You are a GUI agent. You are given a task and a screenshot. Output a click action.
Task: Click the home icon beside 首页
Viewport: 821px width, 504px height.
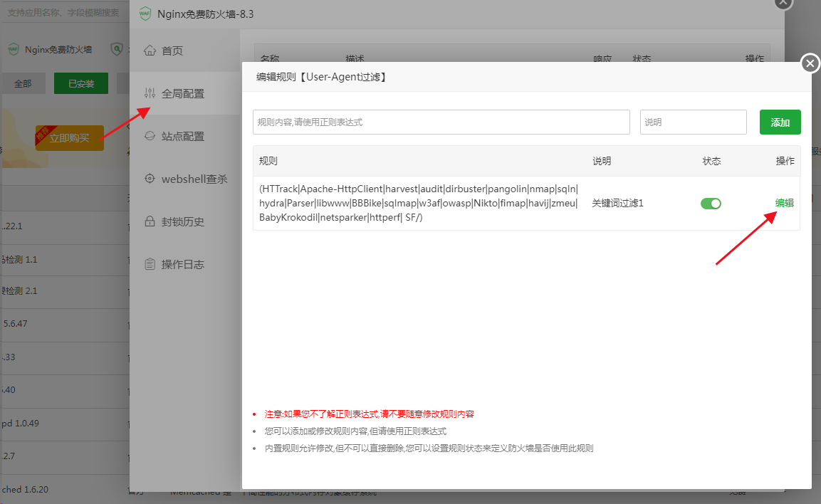[x=150, y=51]
